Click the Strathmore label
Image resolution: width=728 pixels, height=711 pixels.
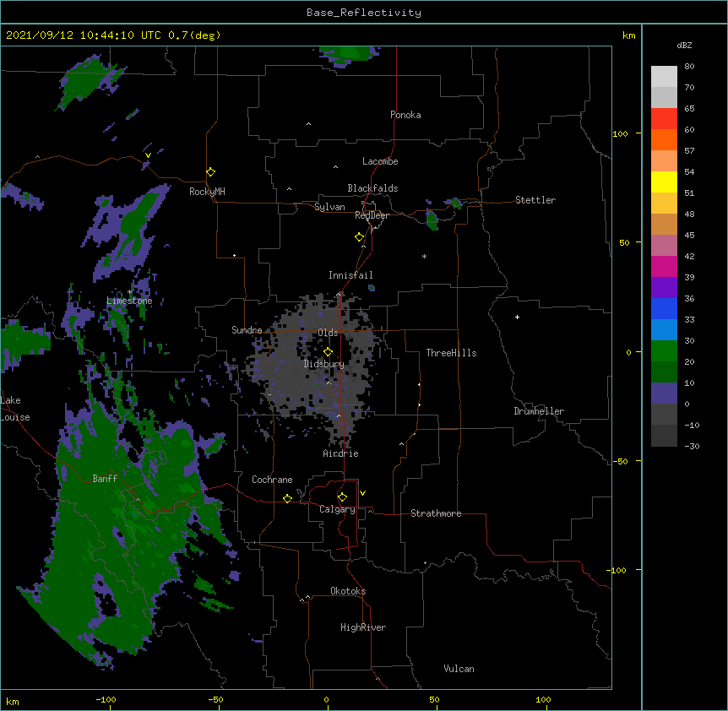(436, 513)
